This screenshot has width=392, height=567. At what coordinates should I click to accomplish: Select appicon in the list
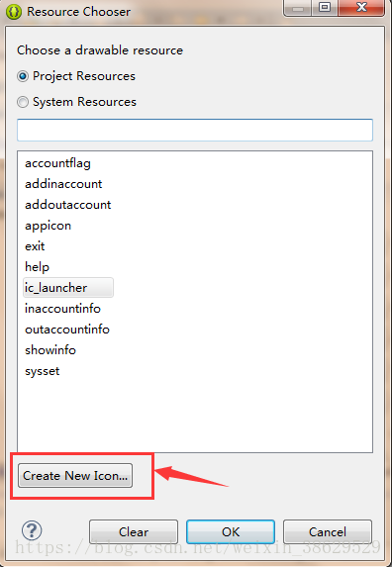pos(49,226)
